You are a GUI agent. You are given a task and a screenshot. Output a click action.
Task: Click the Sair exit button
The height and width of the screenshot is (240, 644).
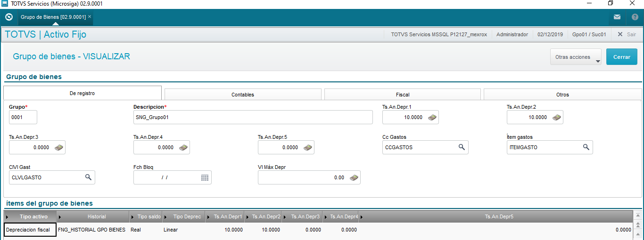pyautogui.click(x=627, y=34)
